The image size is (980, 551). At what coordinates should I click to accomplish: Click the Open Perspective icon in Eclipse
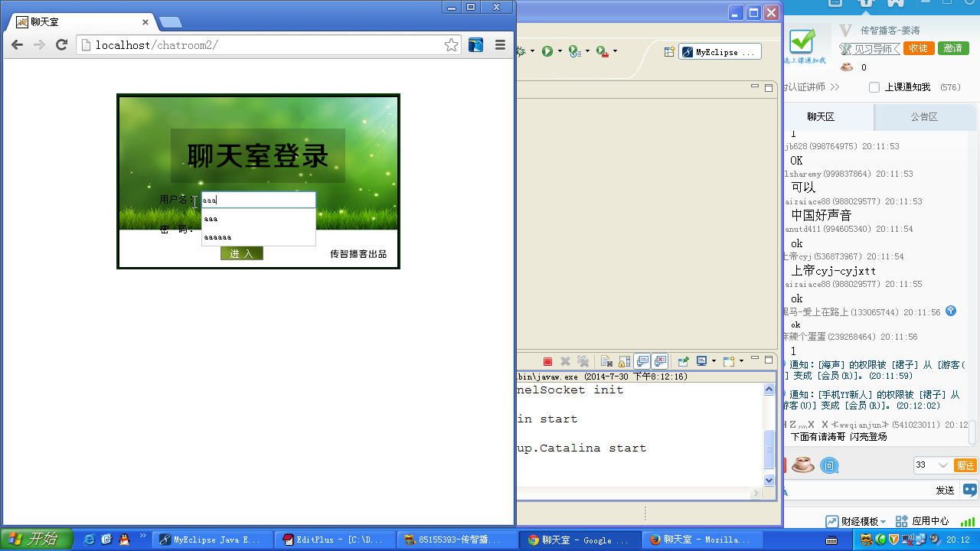tap(668, 51)
